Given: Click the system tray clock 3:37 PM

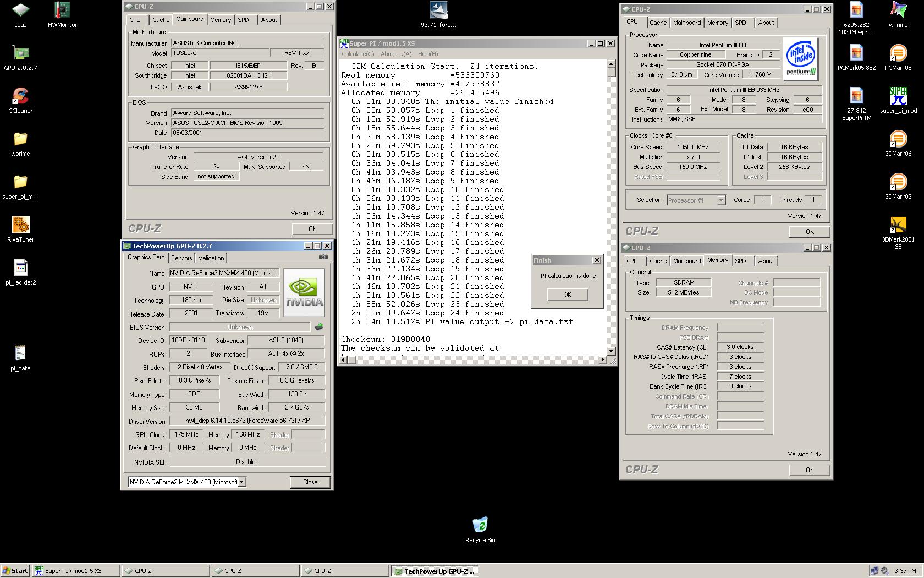Looking at the screenshot, I should 905,571.
